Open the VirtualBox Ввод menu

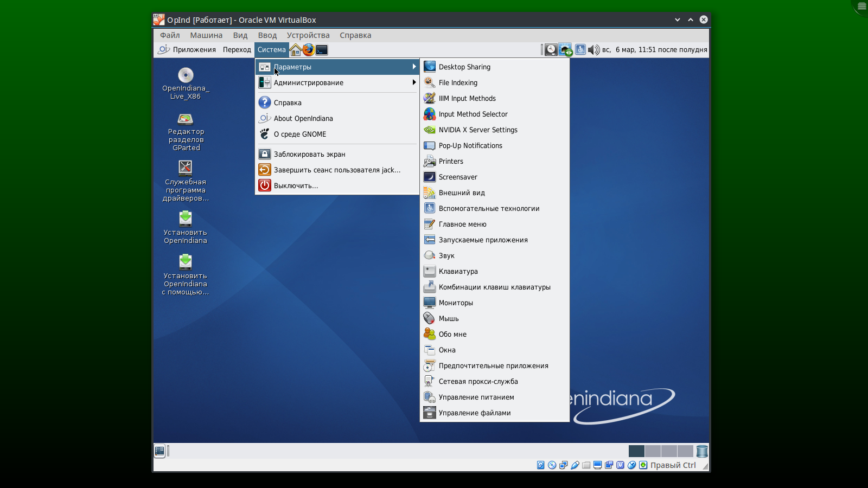[267, 35]
